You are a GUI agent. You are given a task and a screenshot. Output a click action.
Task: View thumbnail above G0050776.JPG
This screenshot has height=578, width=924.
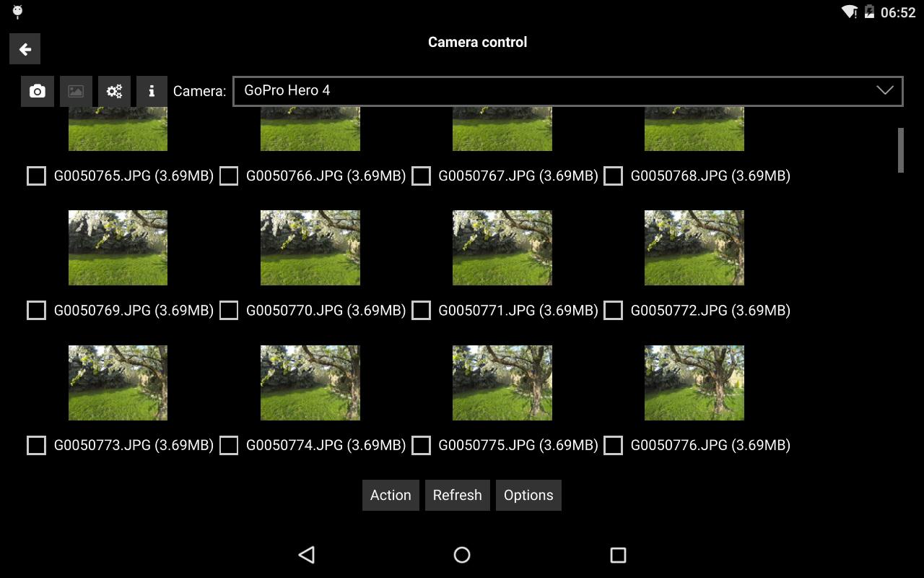click(694, 383)
